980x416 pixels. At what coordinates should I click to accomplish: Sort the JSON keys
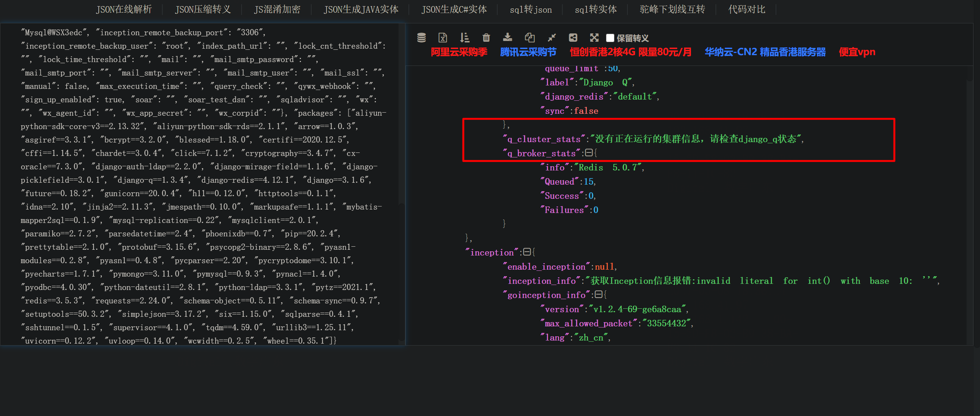464,38
